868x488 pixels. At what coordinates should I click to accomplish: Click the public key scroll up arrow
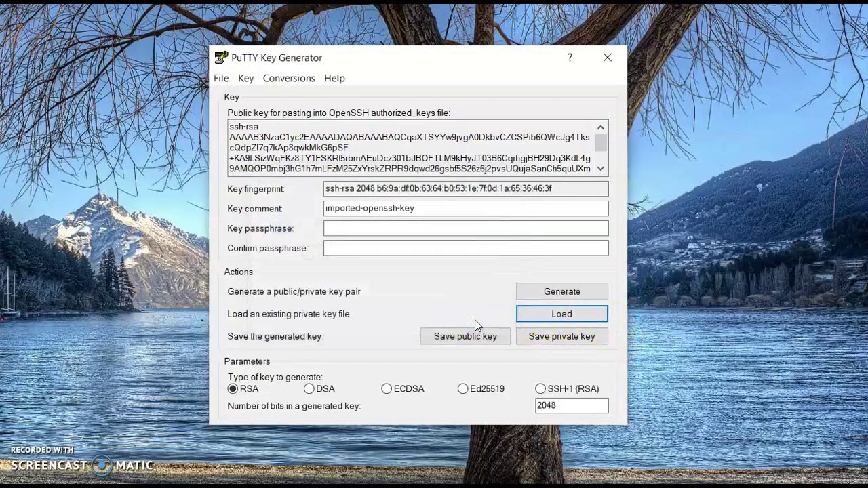601,127
